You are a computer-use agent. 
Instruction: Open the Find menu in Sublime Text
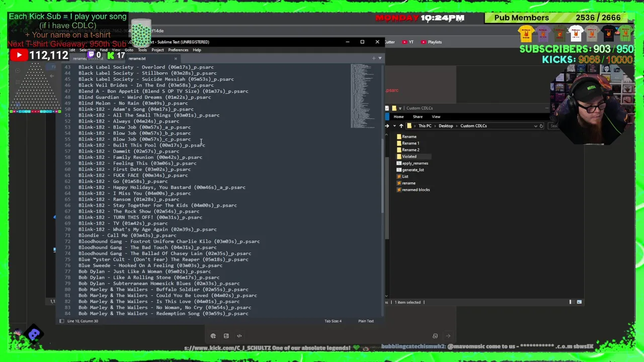pos(104,50)
